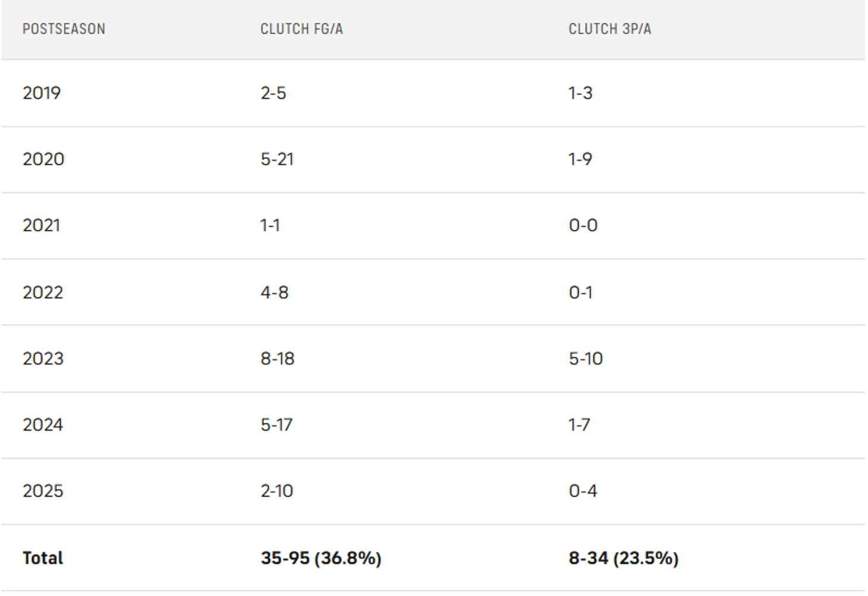Click the 2022 postseason row label
The width and height of the screenshot is (868, 596).
point(43,293)
